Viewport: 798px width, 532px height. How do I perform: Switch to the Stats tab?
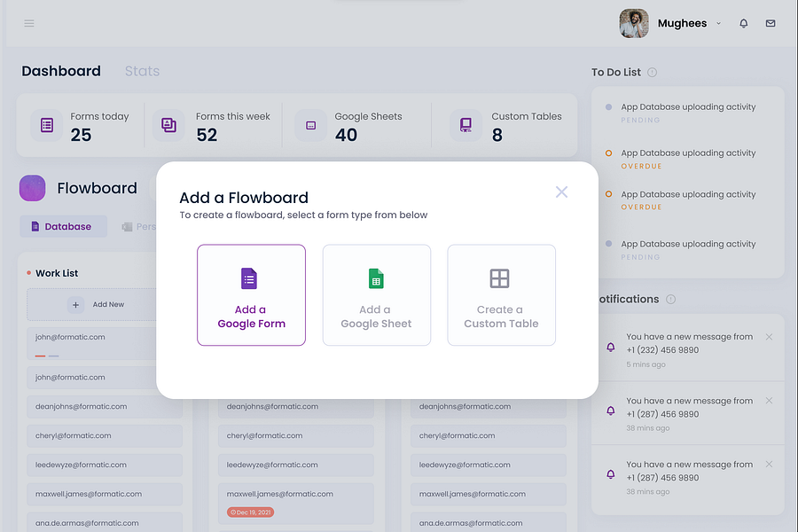[x=143, y=71]
